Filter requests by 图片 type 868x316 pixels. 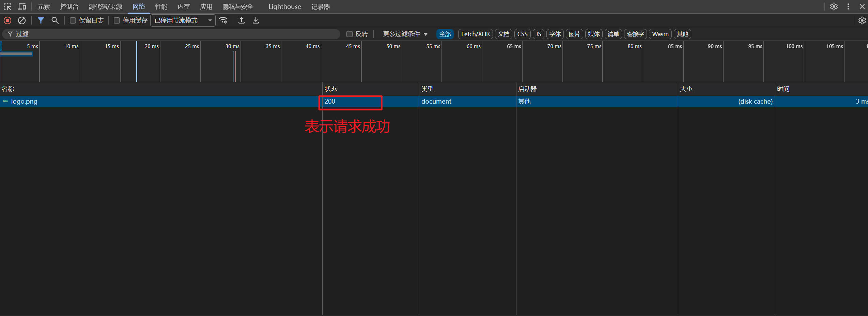pyautogui.click(x=574, y=34)
